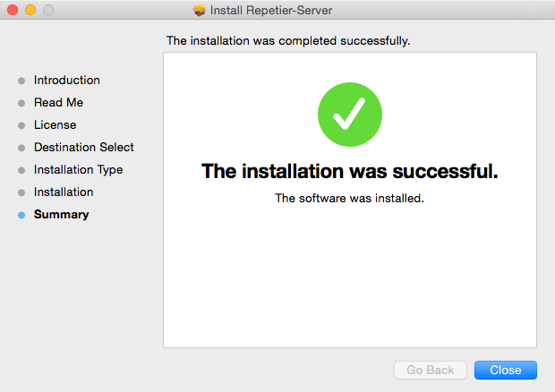Click the gray bullet beside Installation Type

21,170
